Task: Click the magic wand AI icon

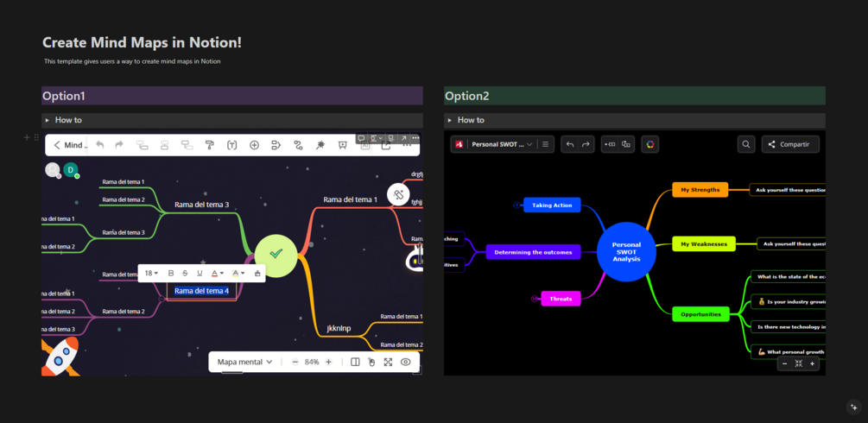Action: (x=320, y=145)
